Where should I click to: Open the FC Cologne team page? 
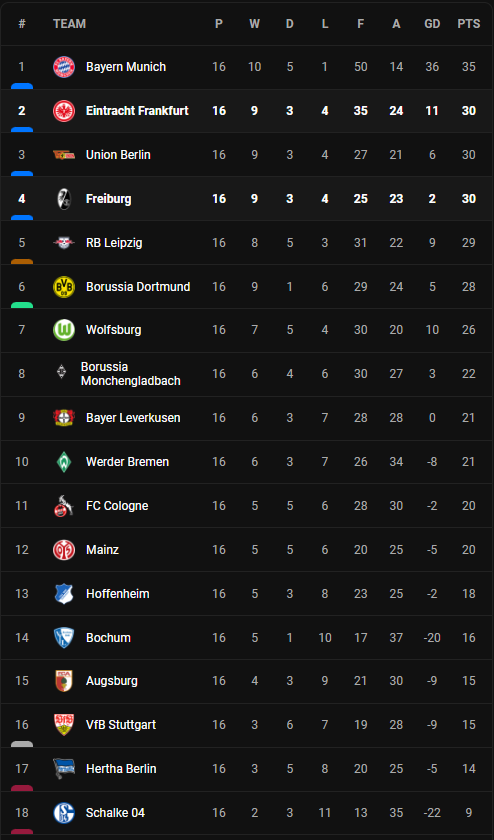pyautogui.click(x=117, y=506)
